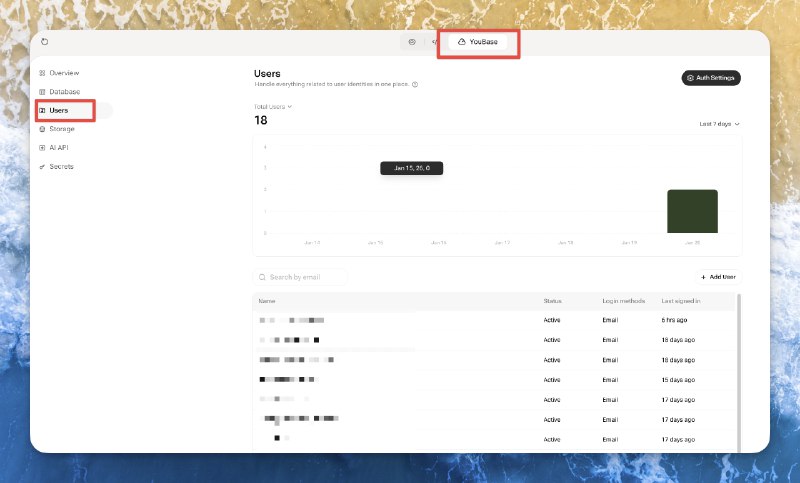Image resolution: width=800 pixels, height=483 pixels.
Task: Click the Last signed in column header
Action: 681,301
